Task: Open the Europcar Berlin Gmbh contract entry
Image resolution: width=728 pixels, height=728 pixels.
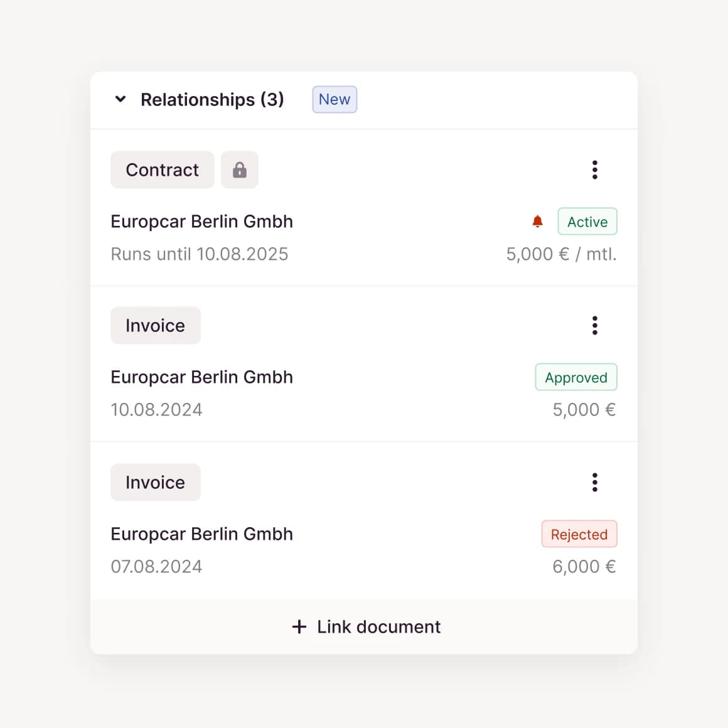Action: (x=201, y=222)
